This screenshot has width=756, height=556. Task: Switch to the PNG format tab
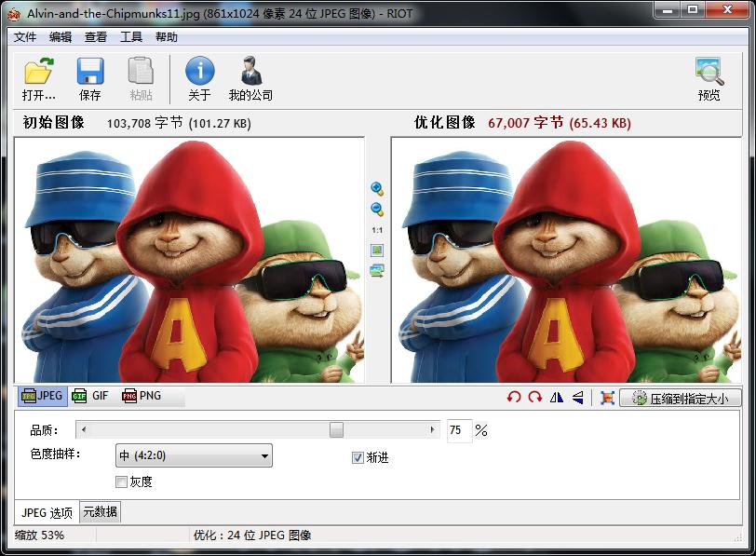tap(142, 396)
